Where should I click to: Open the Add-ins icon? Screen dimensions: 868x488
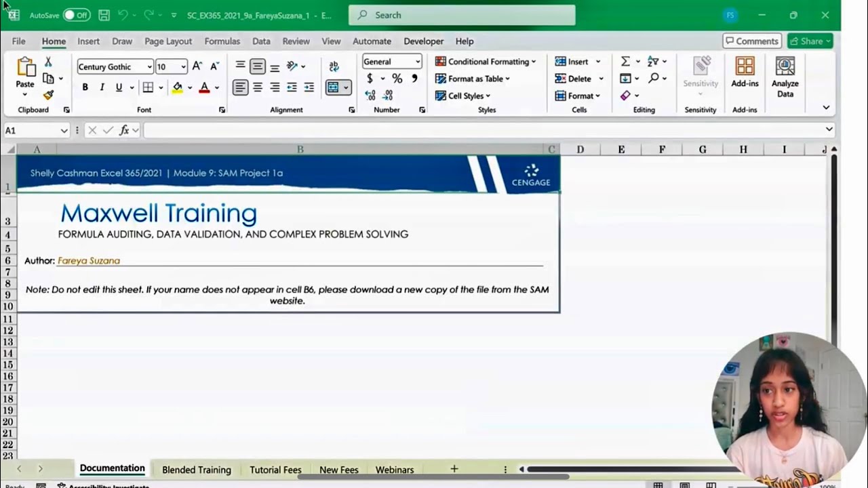click(x=745, y=66)
